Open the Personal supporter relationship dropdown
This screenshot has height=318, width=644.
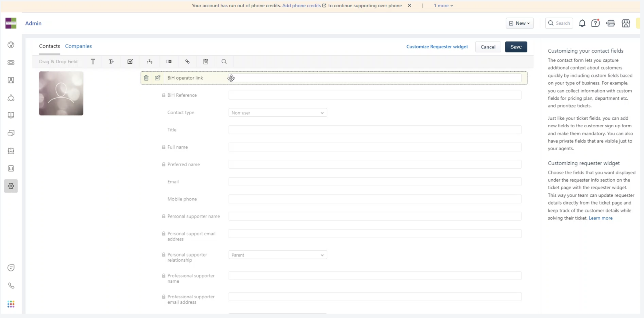(278, 255)
